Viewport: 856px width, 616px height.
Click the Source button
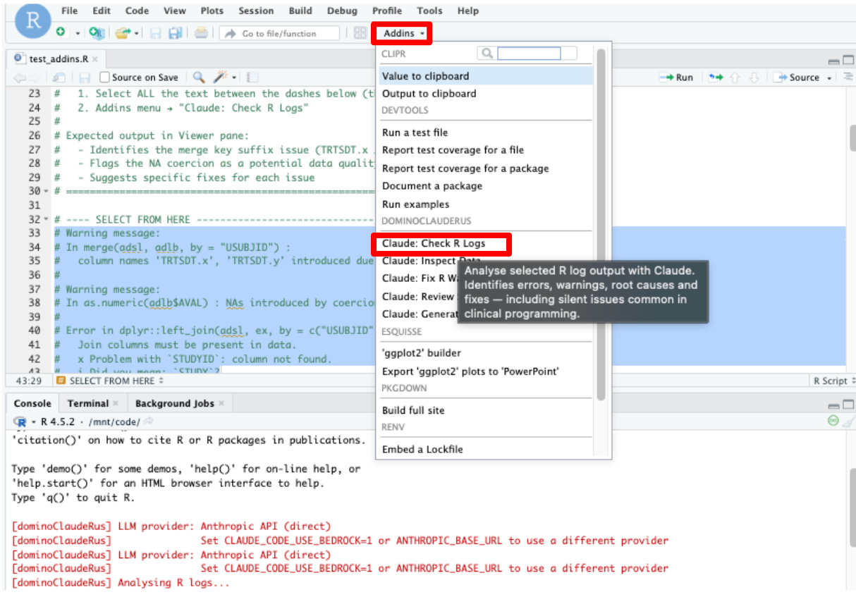coord(797,78)
